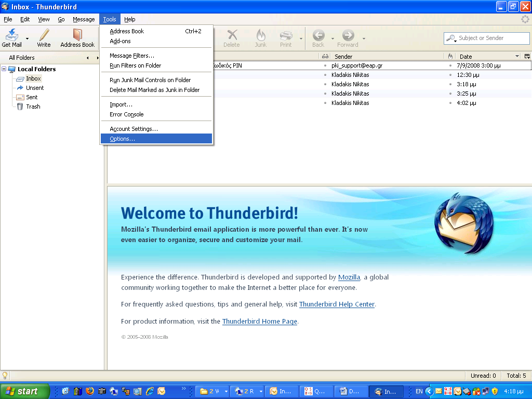
Task: Toggle read dot for the 3:25 μμ message
Action: [x=325, y=94]
